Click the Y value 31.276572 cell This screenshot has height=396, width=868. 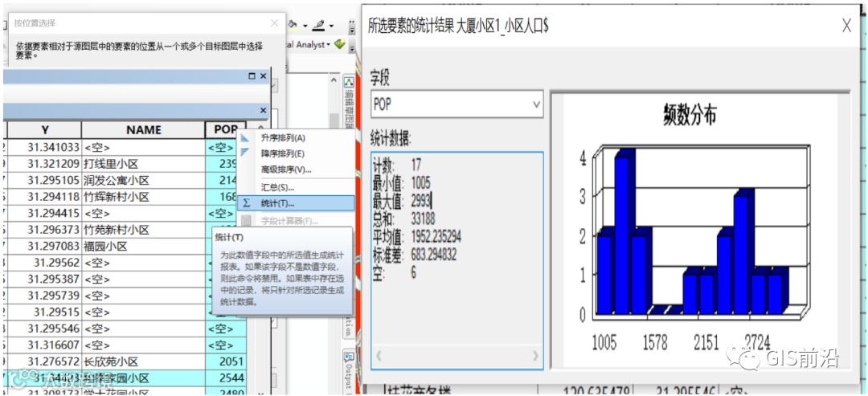click(x=44, y=361)
